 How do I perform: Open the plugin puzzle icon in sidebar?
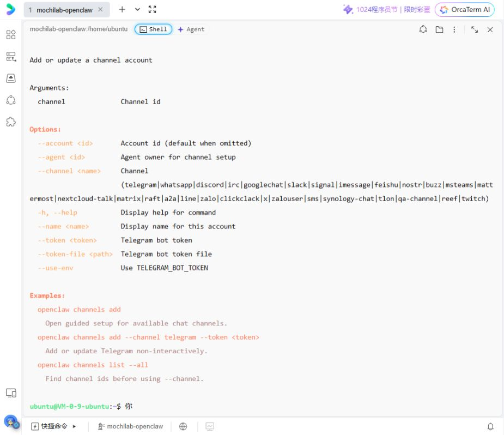11,122
